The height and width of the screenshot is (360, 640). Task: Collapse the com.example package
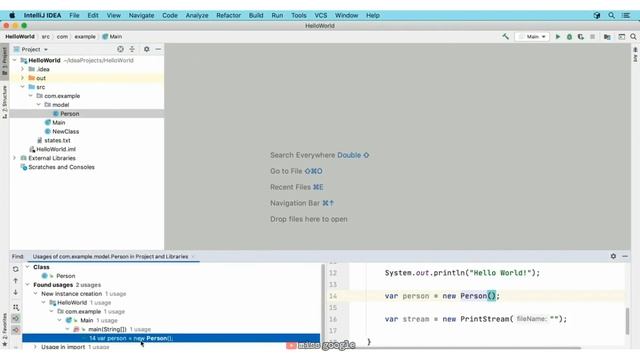[x=31, y=96]
